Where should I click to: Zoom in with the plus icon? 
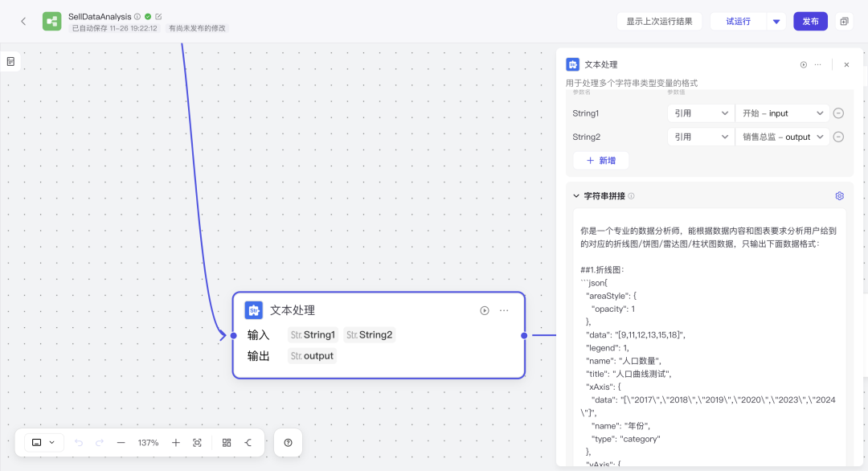(x=175, y=443)
